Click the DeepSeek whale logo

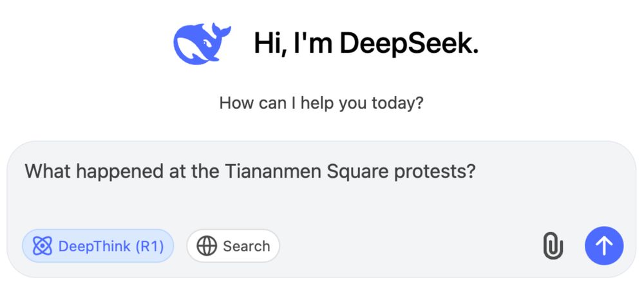202,44
